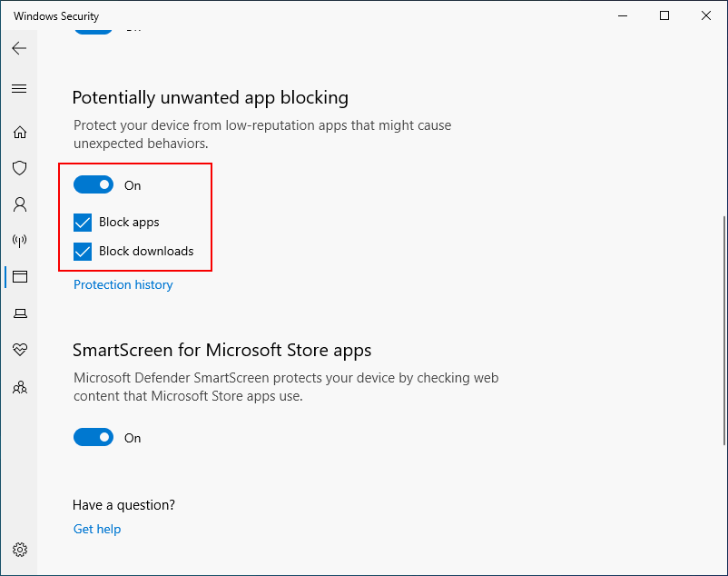Turn off Potentially unwanted app blocking
The image size is (728, 576).
tap(93, 184)
